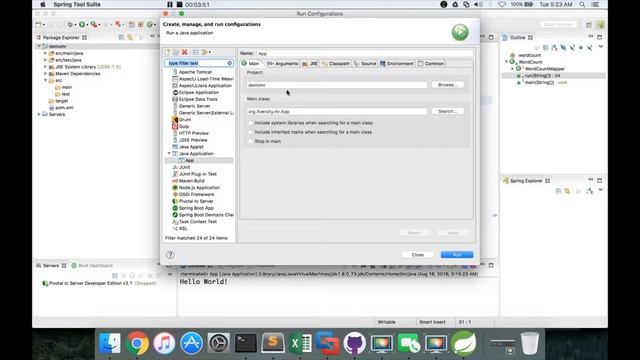Select Pivotal tc Server configuration type
Screen dimensions: 640x360
point(196,201)
